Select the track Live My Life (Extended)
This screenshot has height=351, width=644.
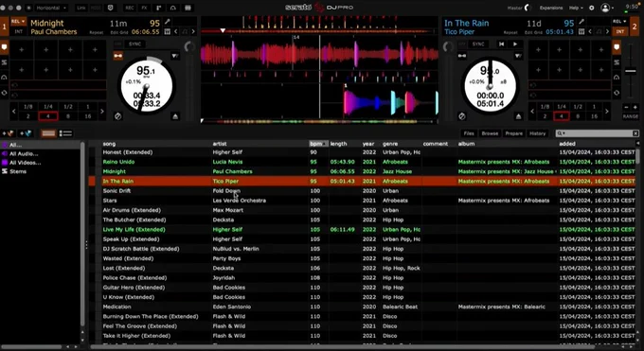point(134,230)
